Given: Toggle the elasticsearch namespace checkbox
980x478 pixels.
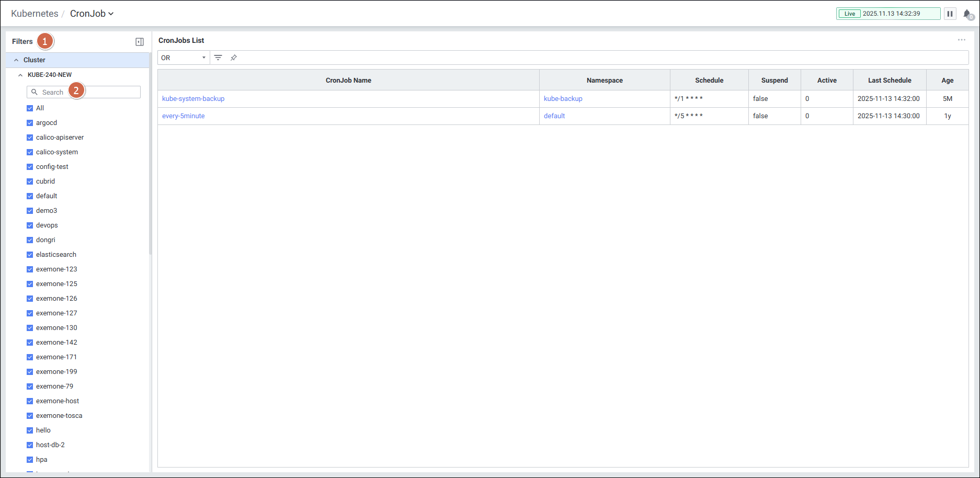Looking at the screenshot, I should coord(30,255).
